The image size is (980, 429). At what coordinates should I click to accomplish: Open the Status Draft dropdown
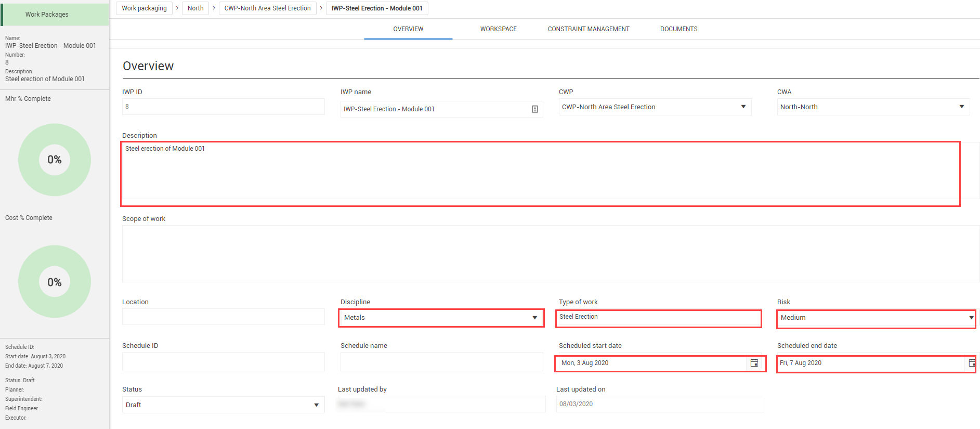point(316,405)
